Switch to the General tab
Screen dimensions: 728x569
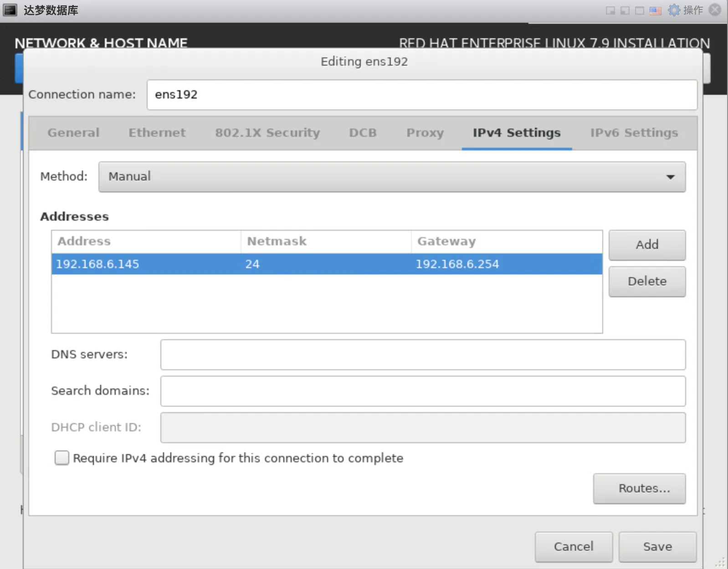73,133
